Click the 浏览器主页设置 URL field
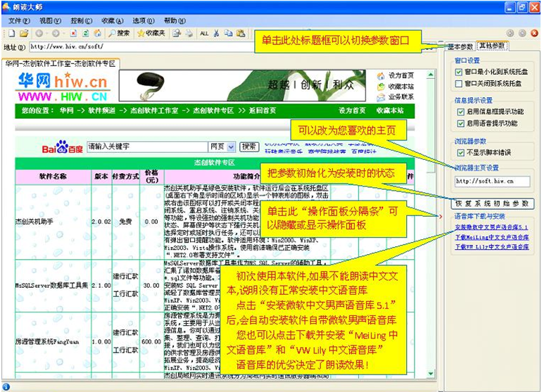 [491, 182]
